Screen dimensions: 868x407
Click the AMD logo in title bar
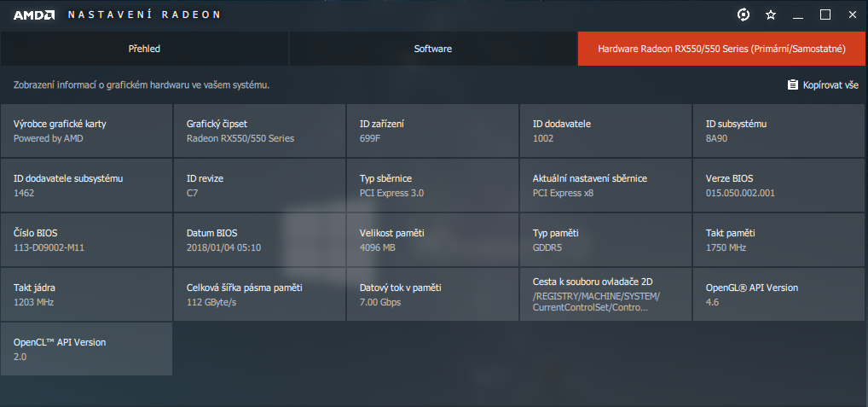click(x=34, y=15)
